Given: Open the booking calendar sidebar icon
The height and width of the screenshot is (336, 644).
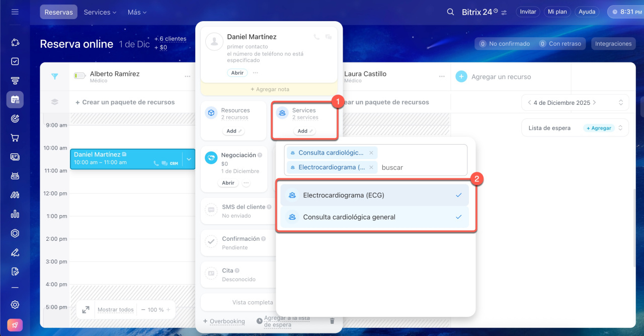Looking at the screenshot, I should pyautogui.click(x=15, y=99).
